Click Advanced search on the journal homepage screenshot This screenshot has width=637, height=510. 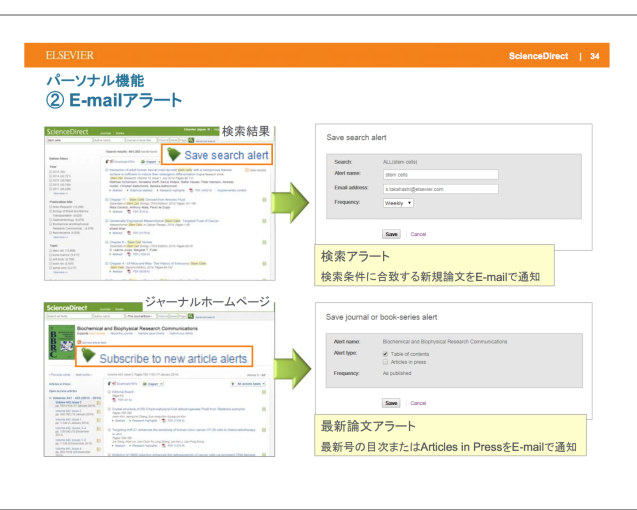tap(205, 317)
